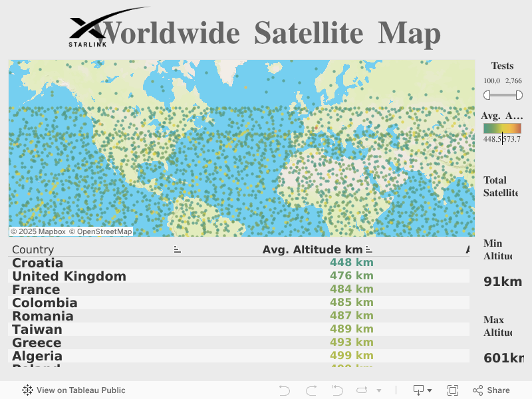Share the dashboard via the Share button
This screenshot has width=532, height=399.
pos(491,390)
